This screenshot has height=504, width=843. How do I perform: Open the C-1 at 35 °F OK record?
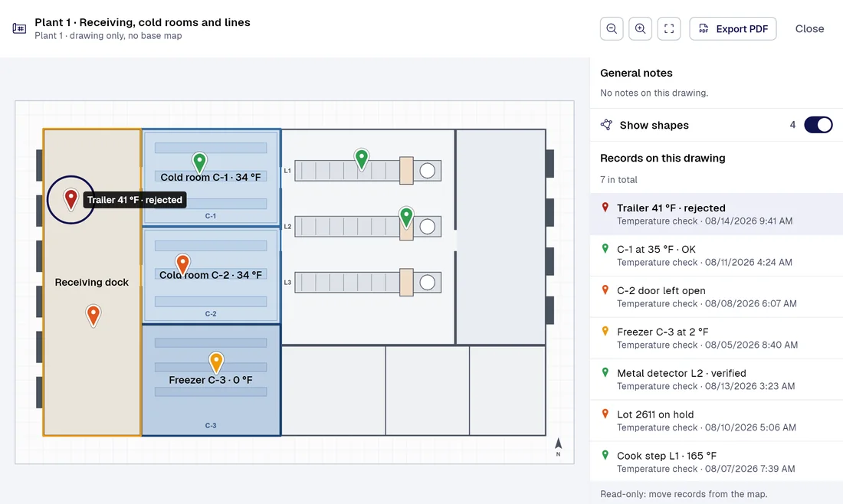click(716, 255)
